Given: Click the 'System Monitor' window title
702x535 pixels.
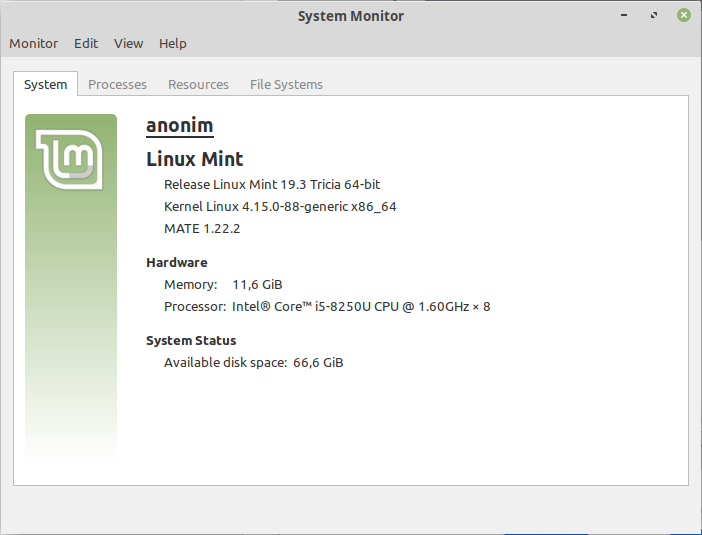Looking at the screenshot, I should (x=351, y=16).
